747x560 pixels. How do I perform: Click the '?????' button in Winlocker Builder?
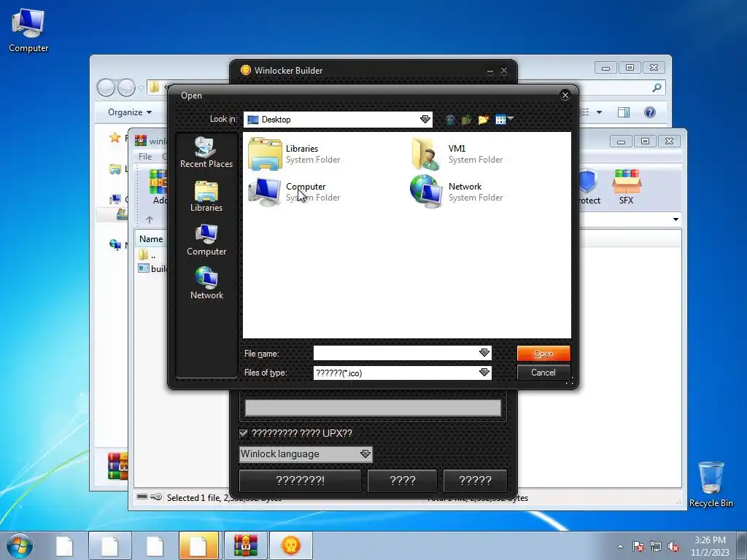[x=475, y=481]
